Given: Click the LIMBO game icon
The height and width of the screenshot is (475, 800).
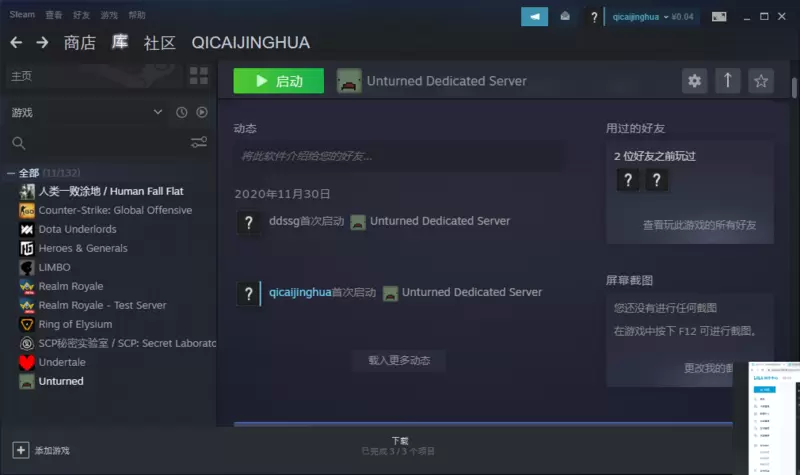Looking at the screenshot, I should (27, 267).
